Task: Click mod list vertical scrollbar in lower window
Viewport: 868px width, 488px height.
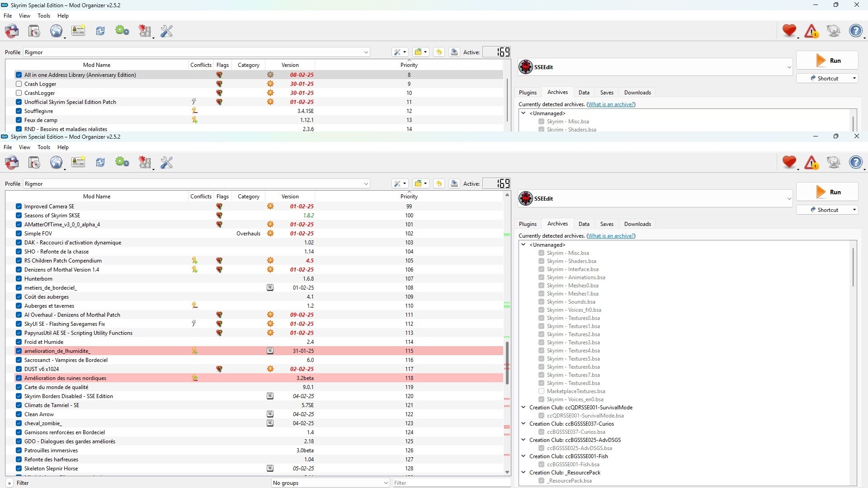Action: (507, 362)
